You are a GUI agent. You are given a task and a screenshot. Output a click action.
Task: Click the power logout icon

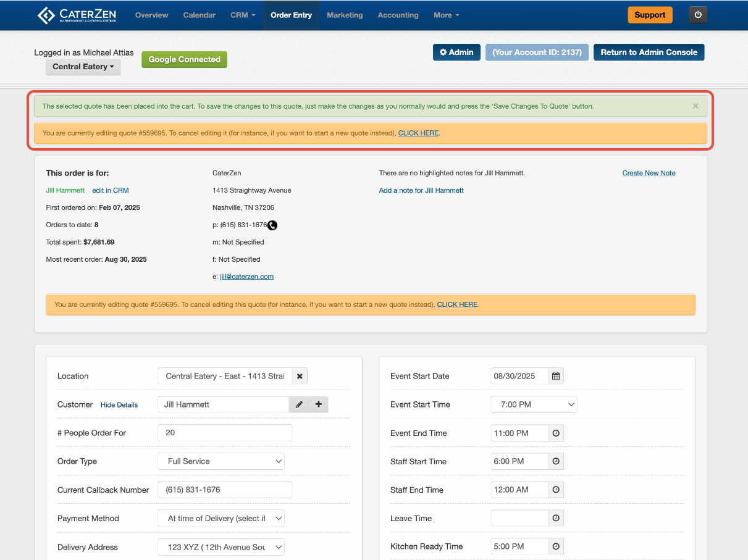pyautogui.click(x=698, y=15)
